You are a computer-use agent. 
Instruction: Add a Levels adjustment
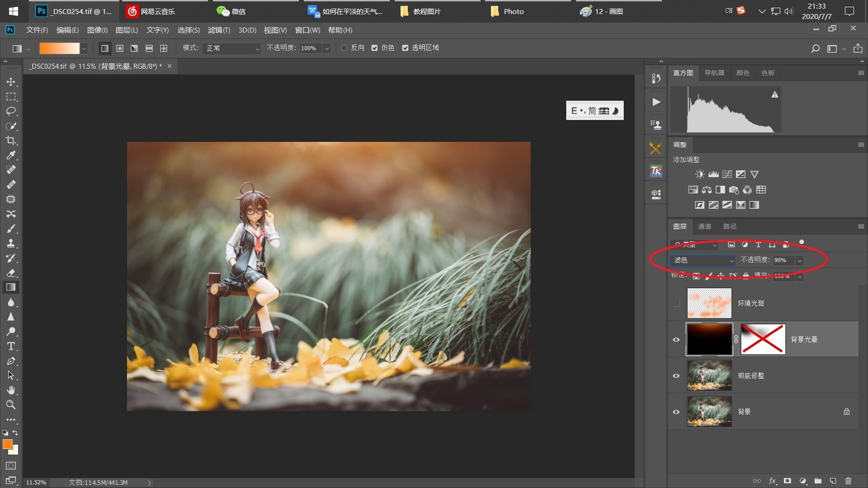coord(713,174)
